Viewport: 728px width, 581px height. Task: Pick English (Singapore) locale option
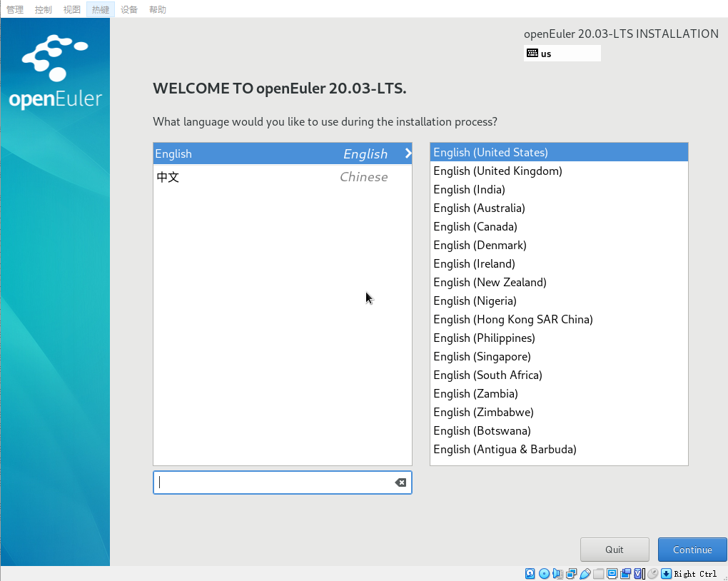tap(482, 357)
